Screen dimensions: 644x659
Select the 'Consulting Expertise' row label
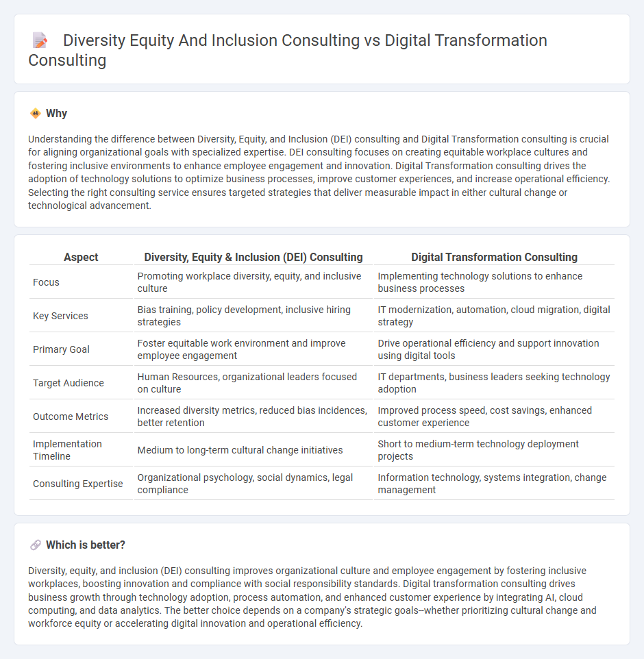78,484
